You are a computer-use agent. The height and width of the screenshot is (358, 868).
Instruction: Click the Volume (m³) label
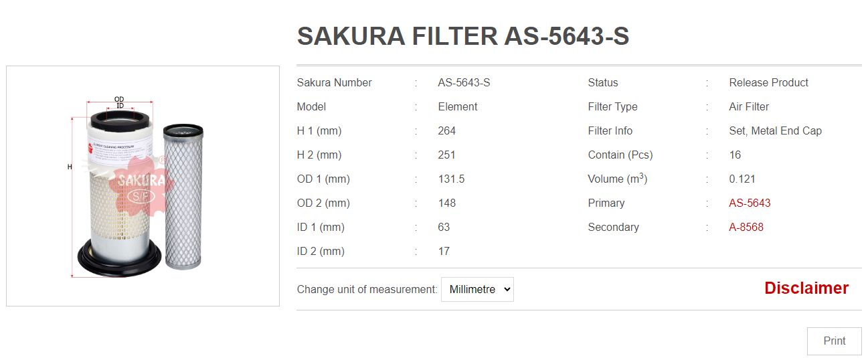[x=618, y=178]
